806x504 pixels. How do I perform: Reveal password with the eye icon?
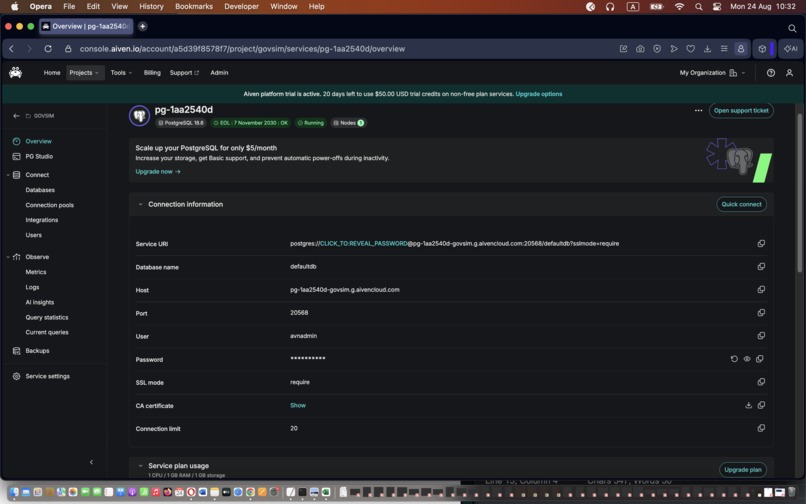747,359
